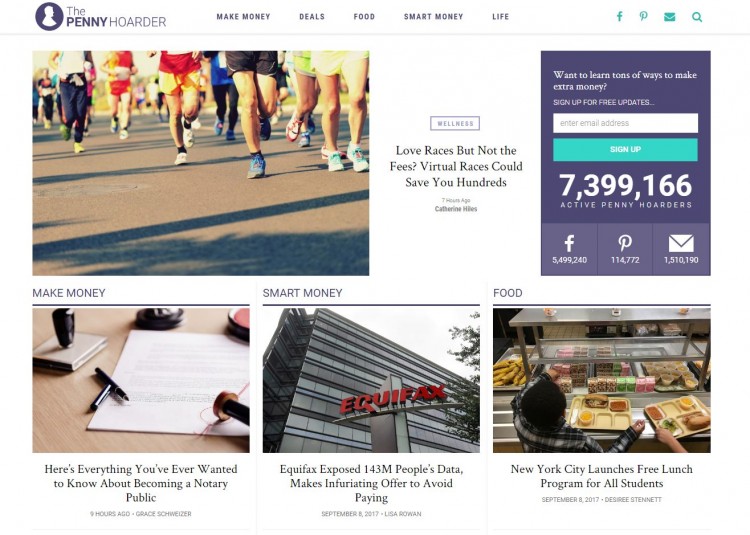This screenshot has width=750, height=535.
Task: Click the Sign Up button
Action: 625,150
